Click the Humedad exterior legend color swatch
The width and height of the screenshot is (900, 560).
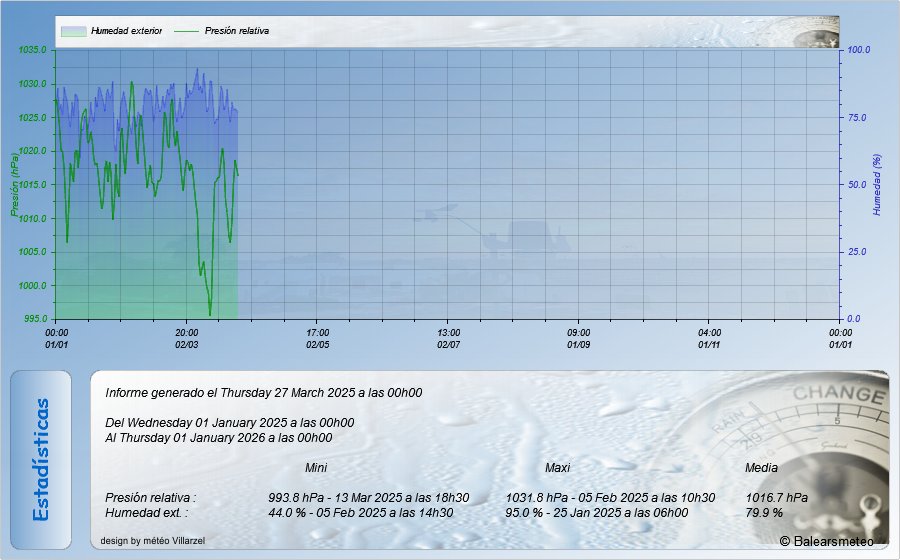pos(73,31)
